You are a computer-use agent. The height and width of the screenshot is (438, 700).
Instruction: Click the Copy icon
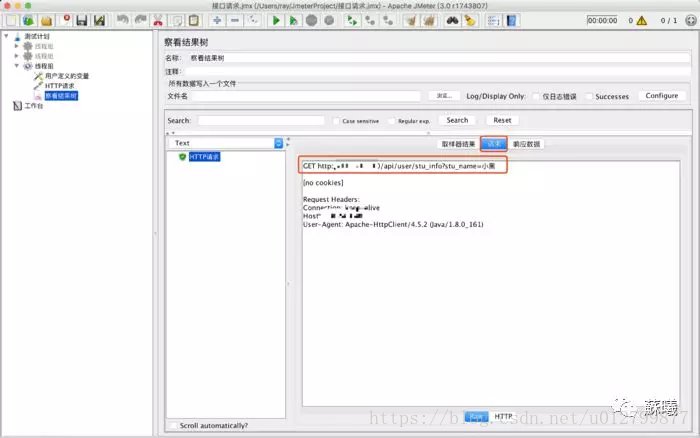177,21
